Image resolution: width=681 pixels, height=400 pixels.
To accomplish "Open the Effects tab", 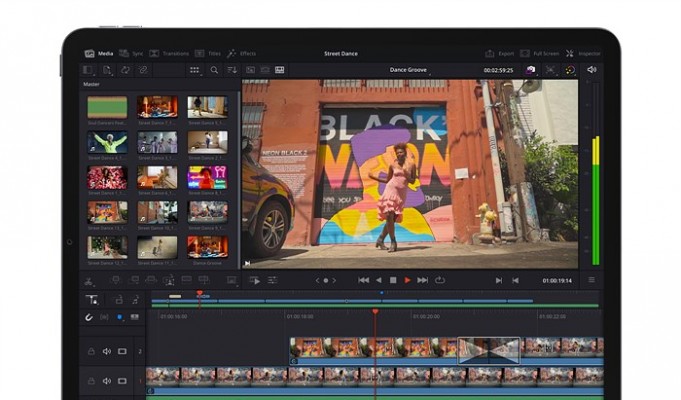I will [x=241, y=53].
